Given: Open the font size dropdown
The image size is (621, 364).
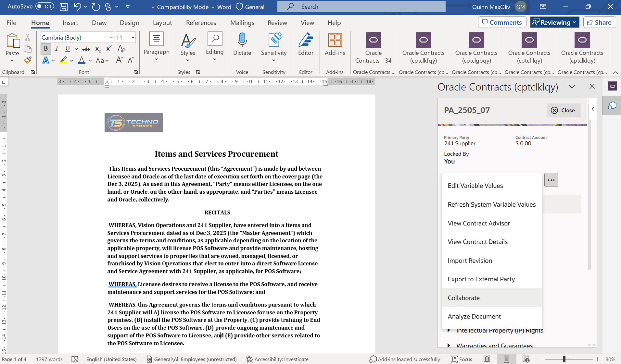Looking at the screenshot, I should [133, 37].
